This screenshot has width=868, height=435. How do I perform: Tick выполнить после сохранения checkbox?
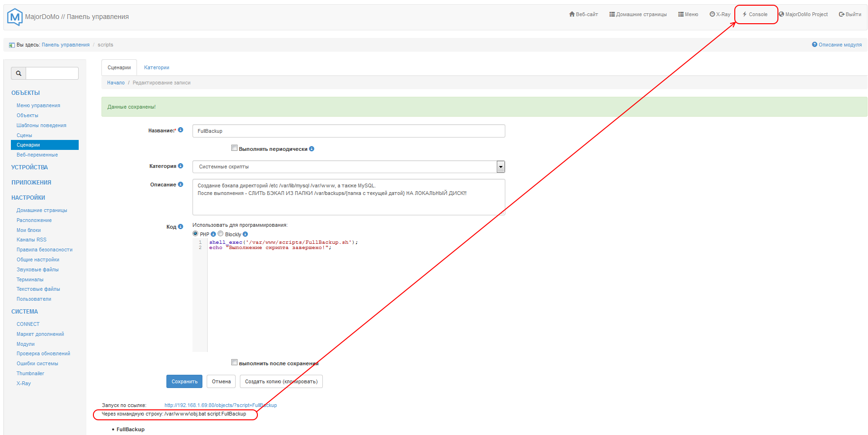234,362
